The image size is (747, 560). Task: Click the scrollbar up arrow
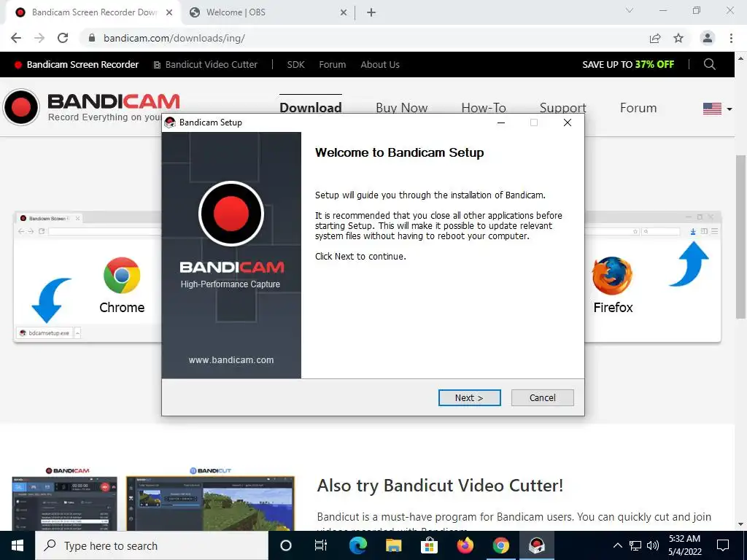point(740,58)
